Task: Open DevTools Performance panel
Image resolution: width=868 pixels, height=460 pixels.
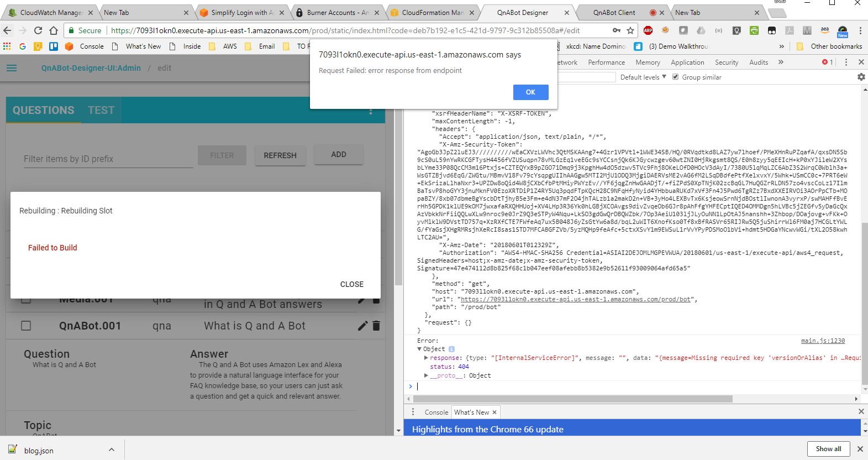Action: click(607, 62)
